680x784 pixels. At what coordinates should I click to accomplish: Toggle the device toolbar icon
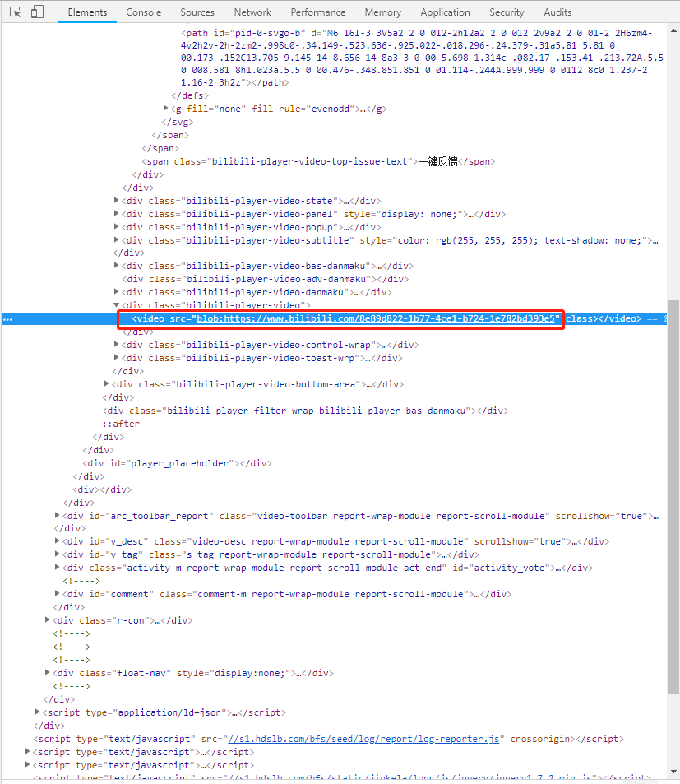[37, 12]
